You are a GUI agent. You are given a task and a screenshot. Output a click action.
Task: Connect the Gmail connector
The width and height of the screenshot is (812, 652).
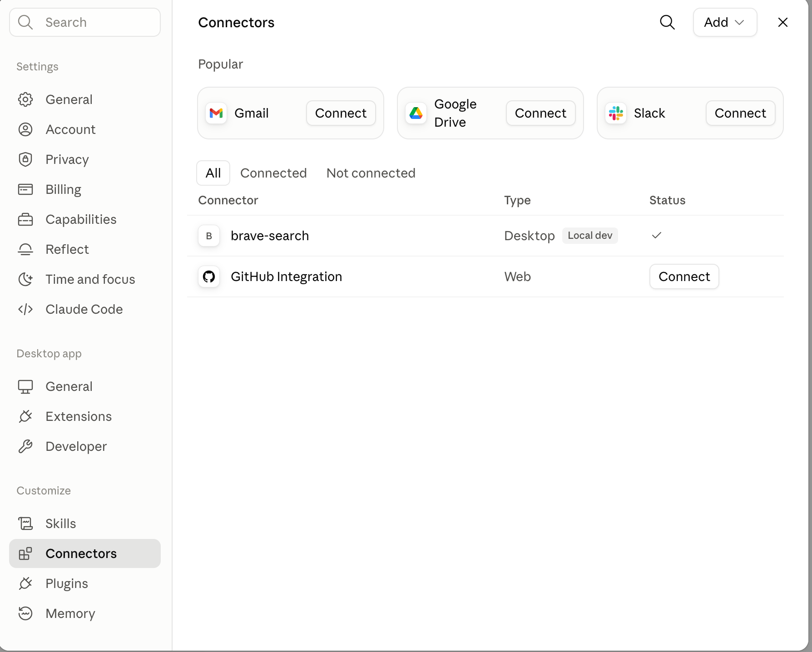pos(341,113)
